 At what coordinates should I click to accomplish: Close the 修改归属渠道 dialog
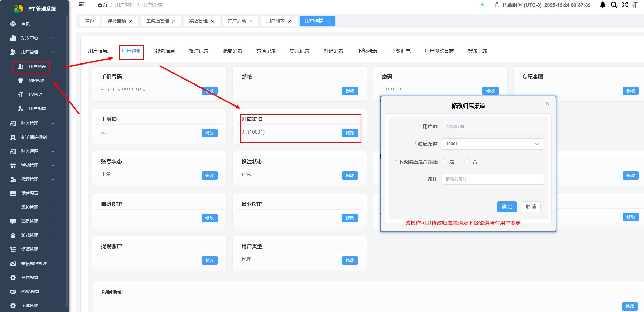548,104
